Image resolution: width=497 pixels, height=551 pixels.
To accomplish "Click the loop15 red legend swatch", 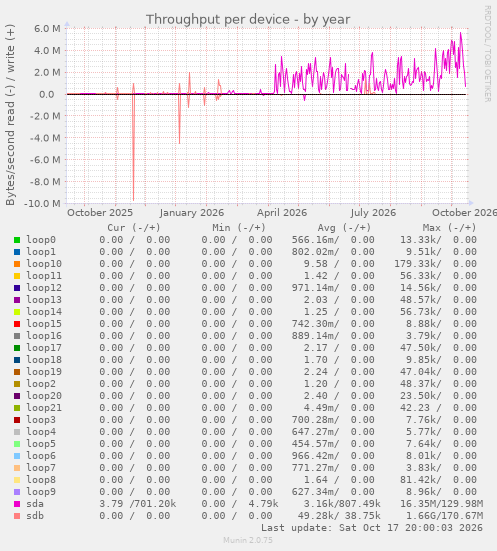I will 17,324.
